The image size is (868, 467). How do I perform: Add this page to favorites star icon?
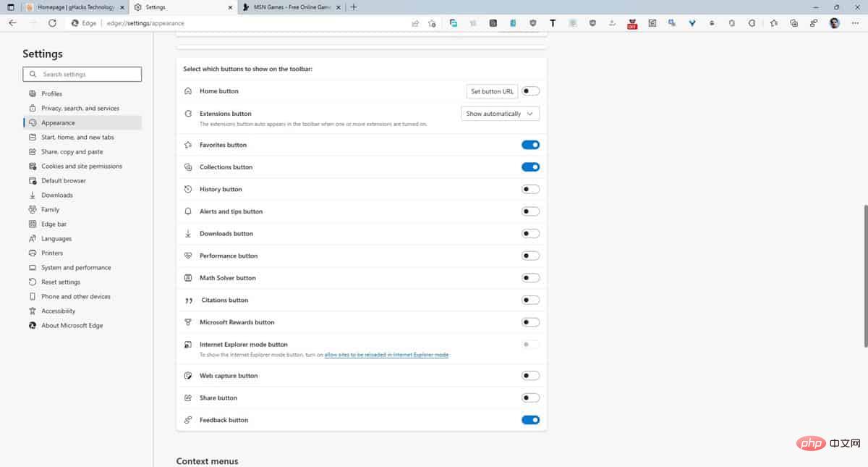[x=432, y=23]
